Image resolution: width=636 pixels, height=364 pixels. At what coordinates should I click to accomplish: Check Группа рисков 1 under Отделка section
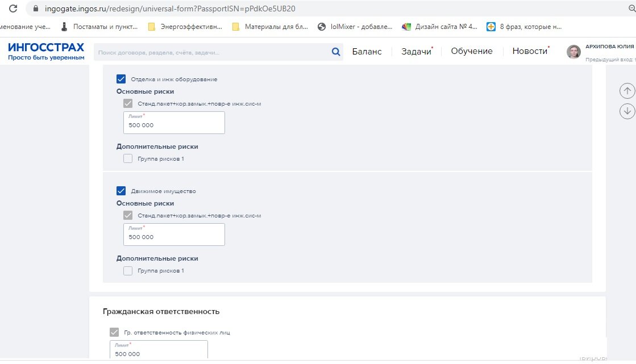pyautogui.click(x=128, y=158)
